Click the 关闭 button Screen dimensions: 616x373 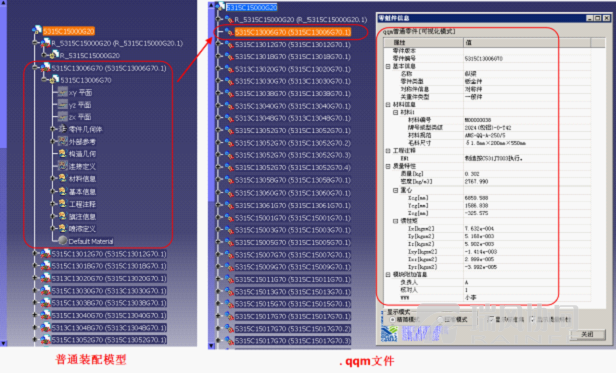587,334
